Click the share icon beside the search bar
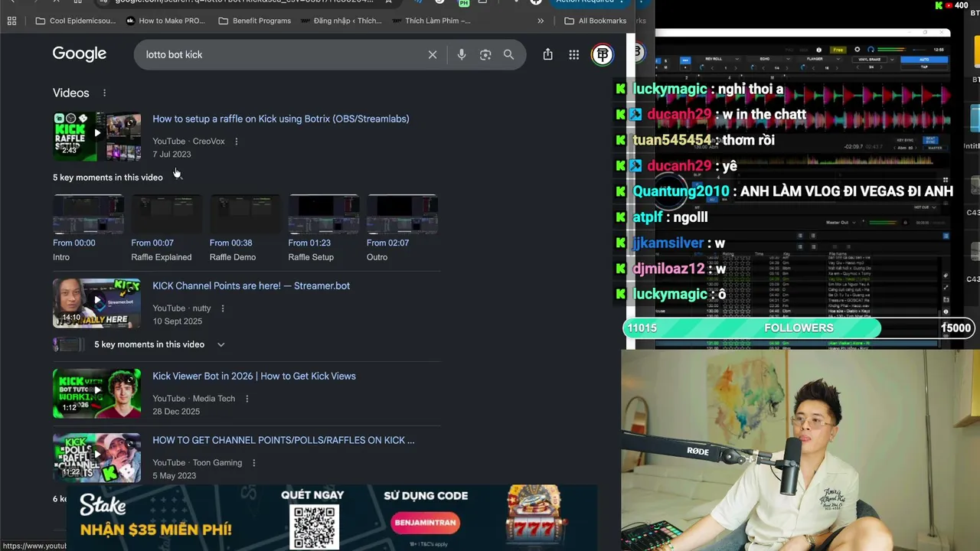The width and height of the screenshot is (980, 551). tap(547, 54)
